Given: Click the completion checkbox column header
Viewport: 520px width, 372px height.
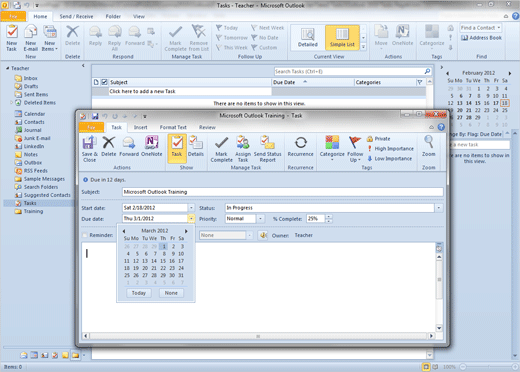Looking at the screenshot, I should point(104,82).
